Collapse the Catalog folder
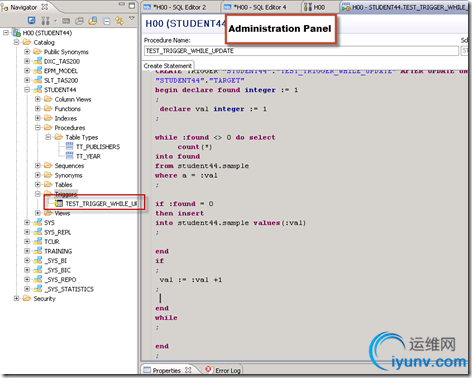472x378 pixels. [16, 42]
